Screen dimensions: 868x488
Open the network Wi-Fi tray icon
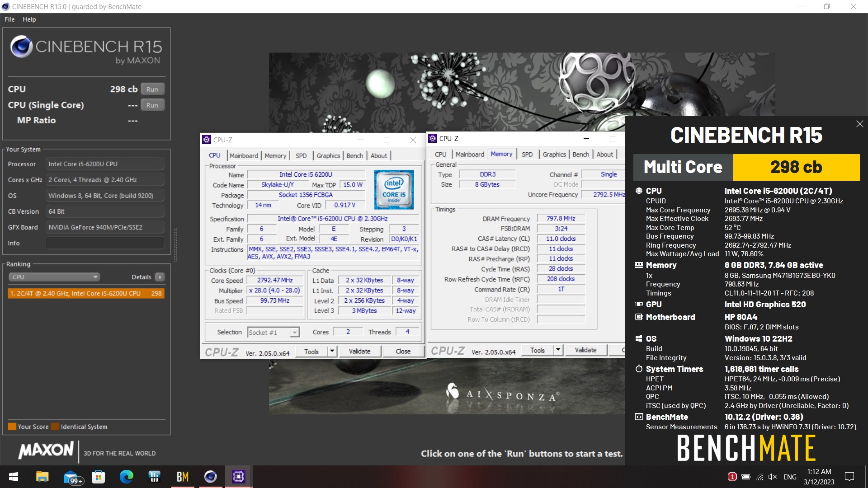760,477
